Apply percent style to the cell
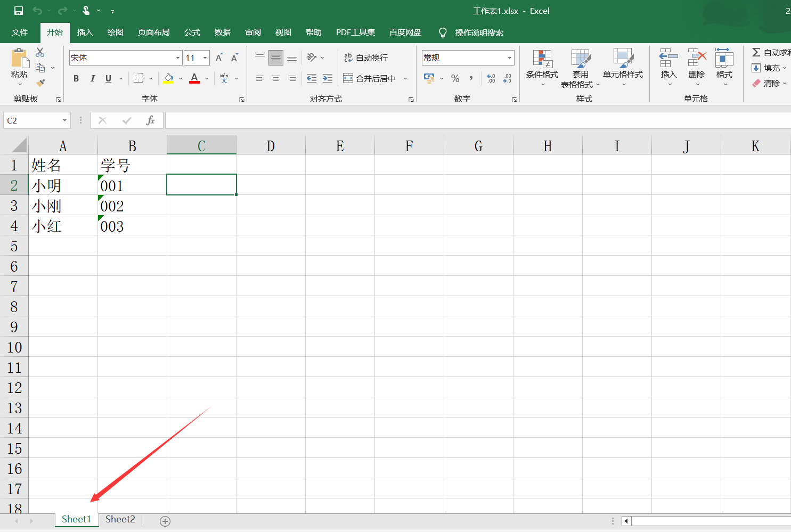This screenshot has width=791, height=532. tap(455, 78)
